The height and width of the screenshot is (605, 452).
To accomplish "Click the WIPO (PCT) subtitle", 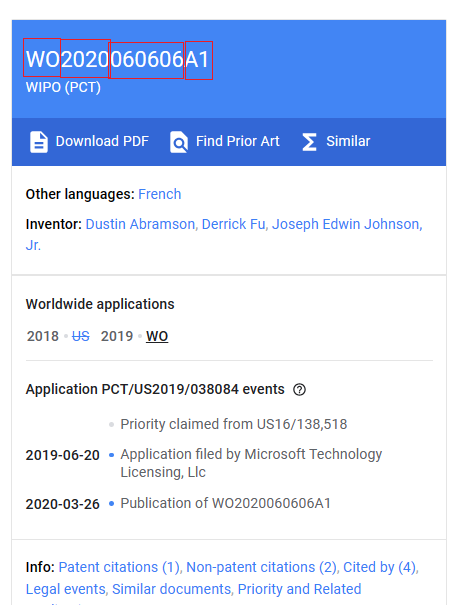I will (63, 88).
